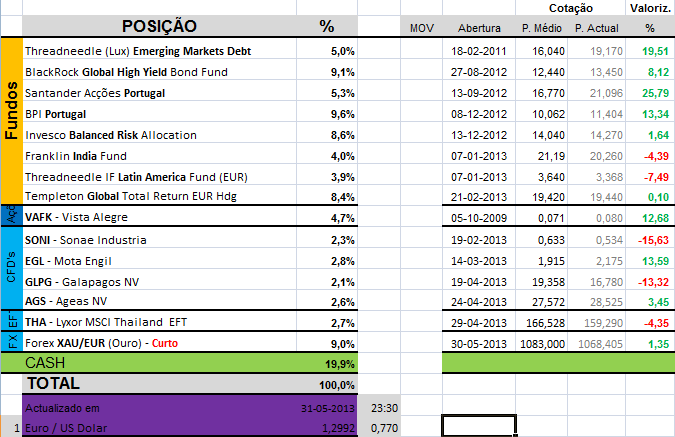Click the MOV column header
The image size is (675, 437).
click(421, 28)
